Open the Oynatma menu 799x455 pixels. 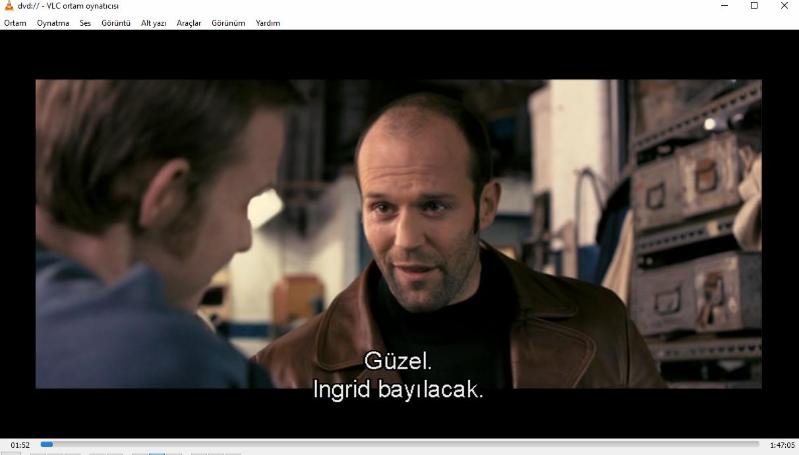(53, 23)
